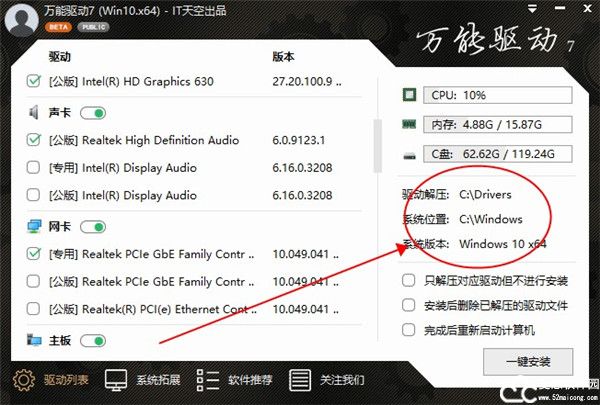Click the 声卡 category label
This screenshot has width=600, height=405.
click(60, 113)
